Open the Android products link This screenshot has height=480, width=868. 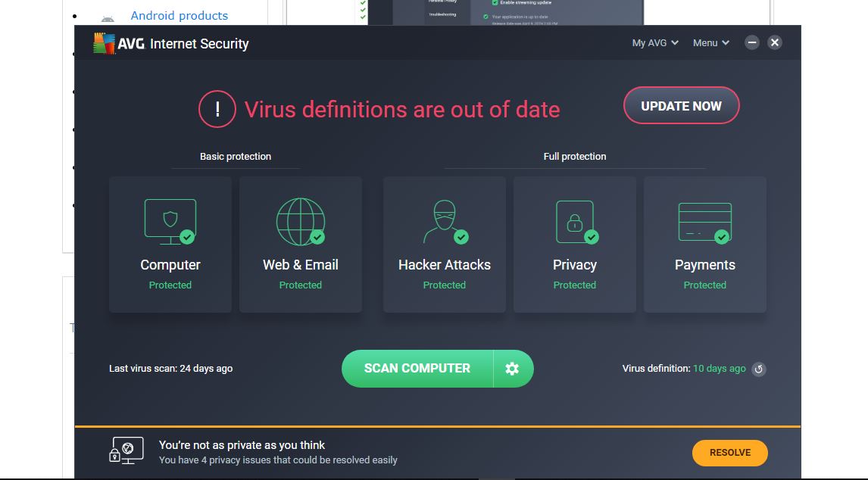(x=179, y=15)
